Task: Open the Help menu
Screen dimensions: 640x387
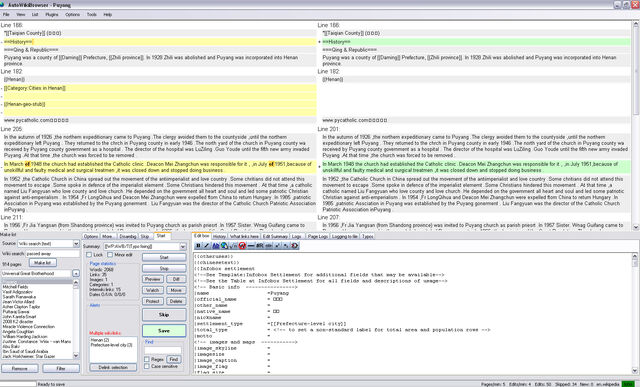Action: [x=108, y=14]
